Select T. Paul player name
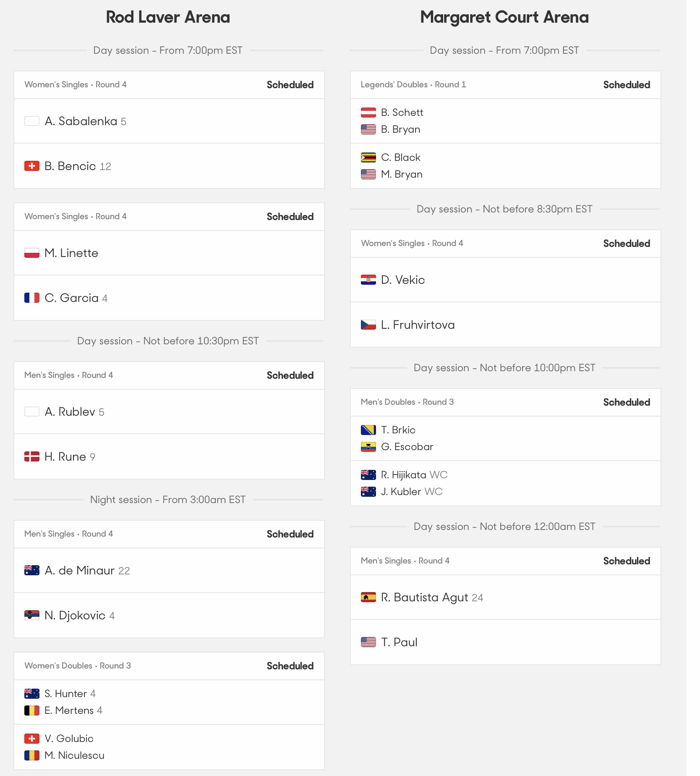 399,642
